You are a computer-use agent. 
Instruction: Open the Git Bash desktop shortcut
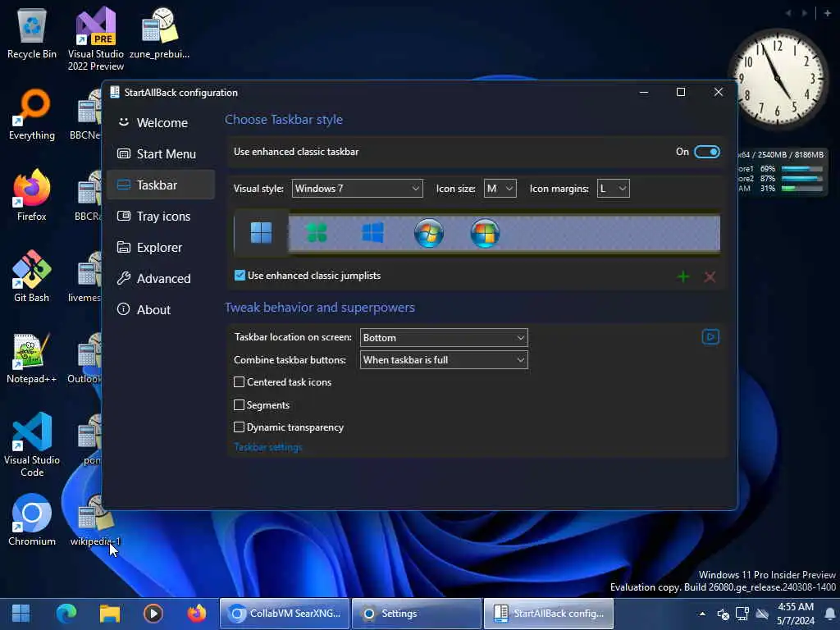pos(32,276)
